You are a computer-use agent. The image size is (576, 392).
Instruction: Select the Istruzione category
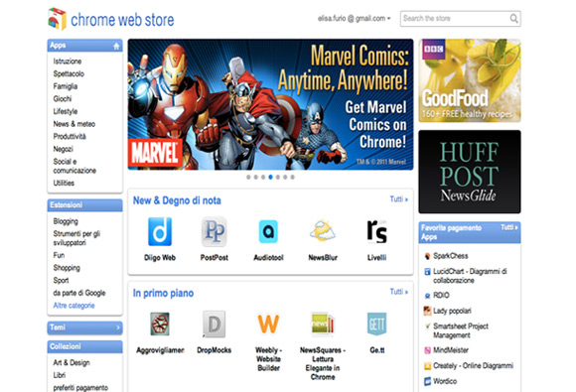(68, 62)
